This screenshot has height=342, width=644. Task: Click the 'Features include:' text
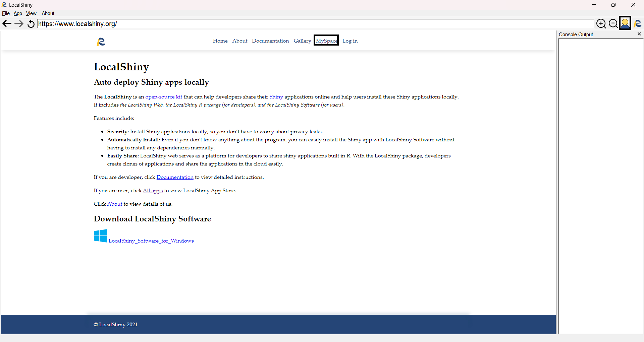(114, 118)
